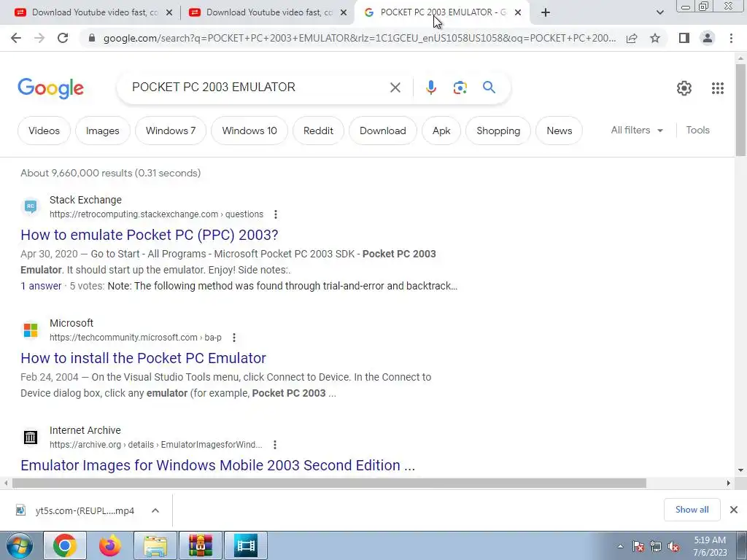Click the horizontal scrollbar thumb

click(329, 483)
